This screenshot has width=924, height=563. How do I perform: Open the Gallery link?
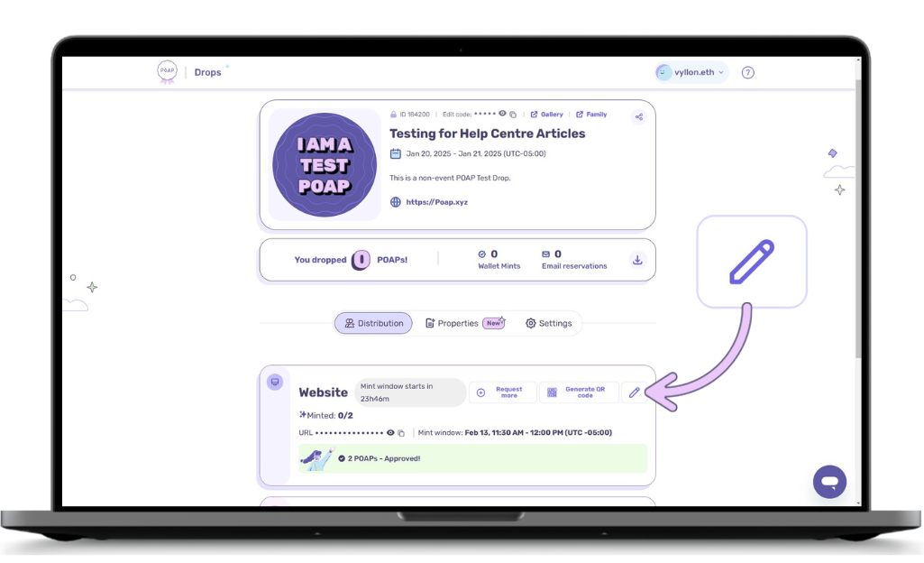pyautogui.click(x=546, y=115)
